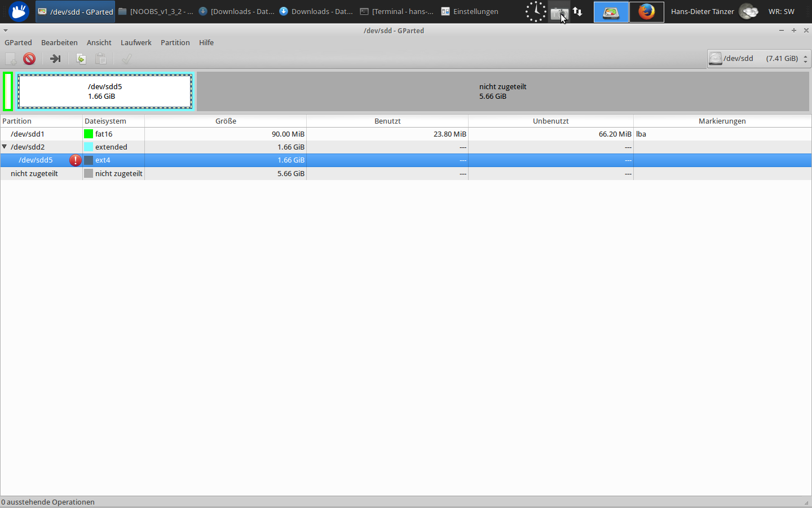The width and height of the screenshot is (812, 508).
Task: Click the gray nicht zugeteilt color swatch
Action: click(x=89, y=174)
